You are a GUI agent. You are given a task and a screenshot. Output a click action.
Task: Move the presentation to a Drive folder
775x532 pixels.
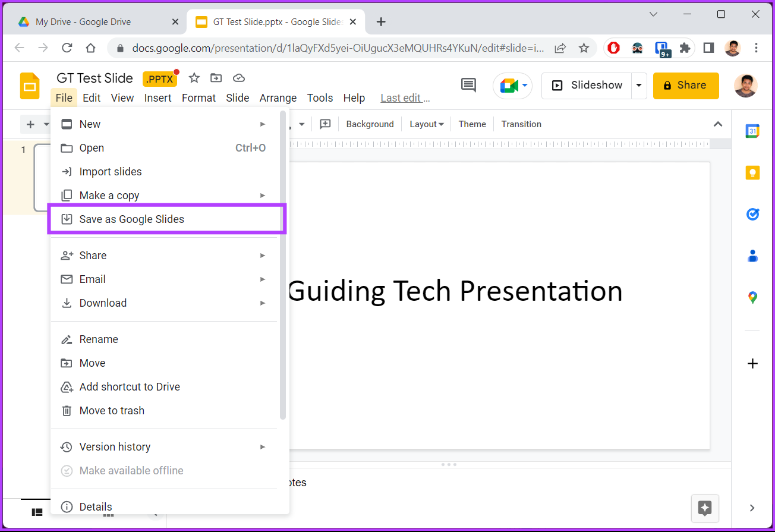pyautogui.click(x=216, y=77)
